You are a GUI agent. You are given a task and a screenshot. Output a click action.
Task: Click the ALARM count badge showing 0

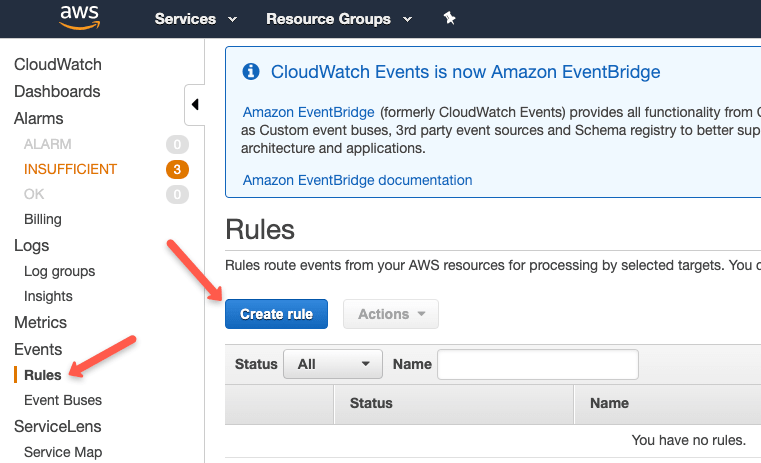point(177,144)
